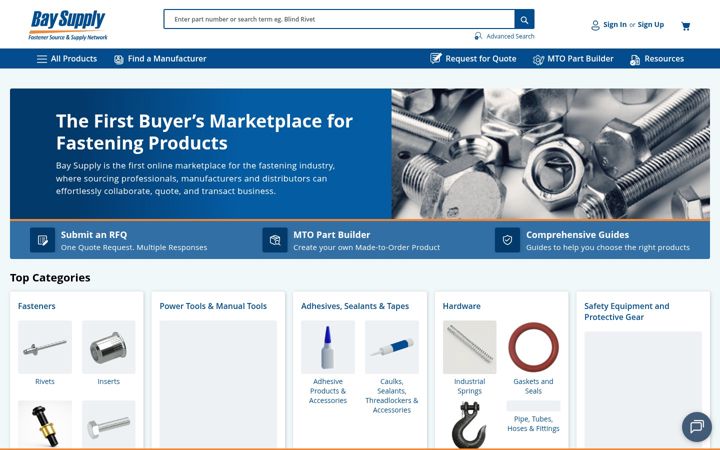Click the Adhesive Products bottle image

click(327, 347)
